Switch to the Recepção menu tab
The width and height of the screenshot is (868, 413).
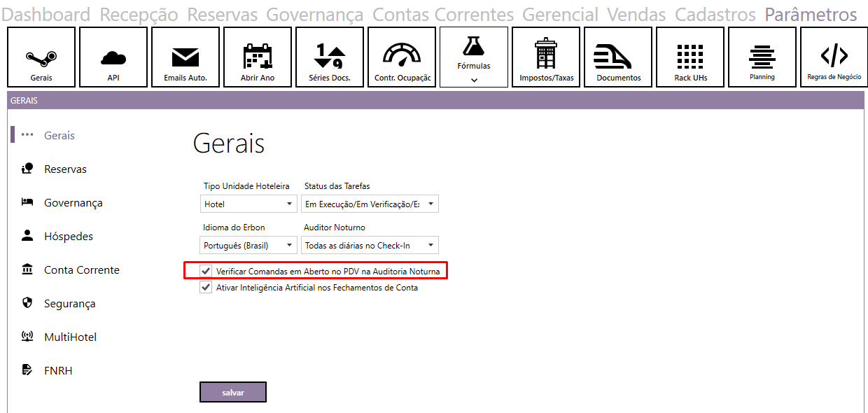pos(139,14)
